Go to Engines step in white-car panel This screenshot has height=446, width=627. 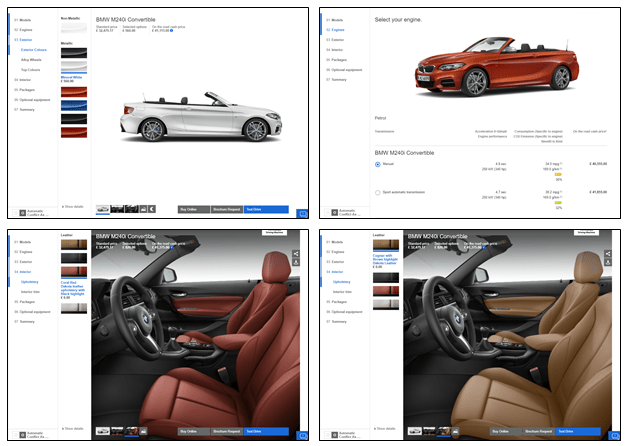click(23, 30)
